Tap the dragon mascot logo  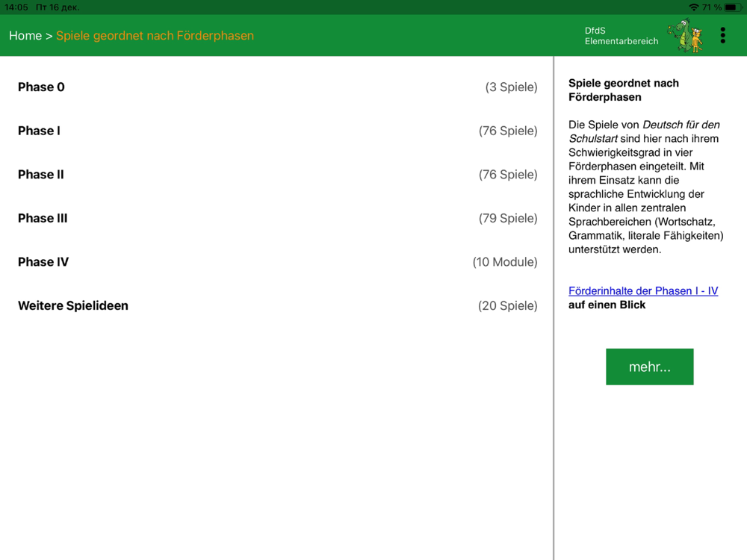click(684, 35)
